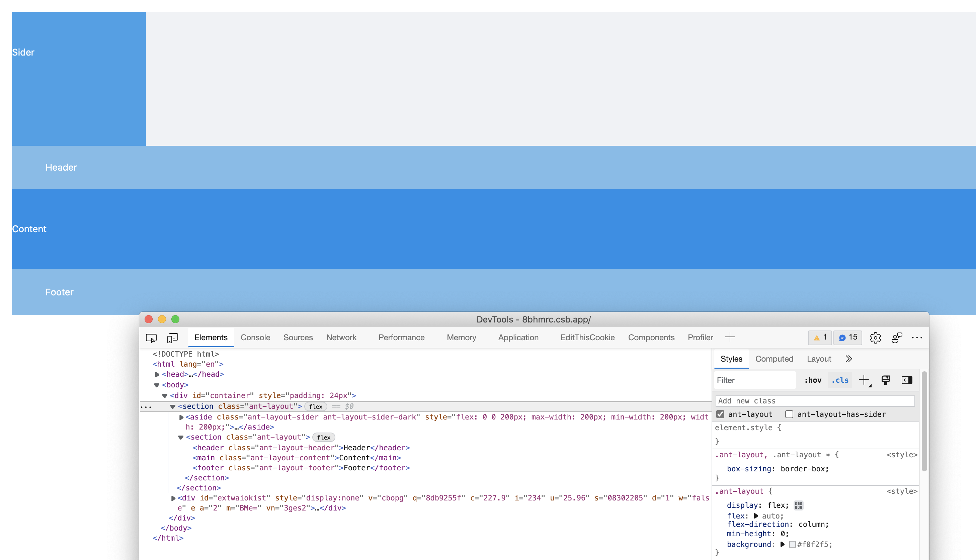Image resolution: width=976 pixels, height=560 pixels.
Task: Open the issues counter showing 15
Action: (847, 338)
